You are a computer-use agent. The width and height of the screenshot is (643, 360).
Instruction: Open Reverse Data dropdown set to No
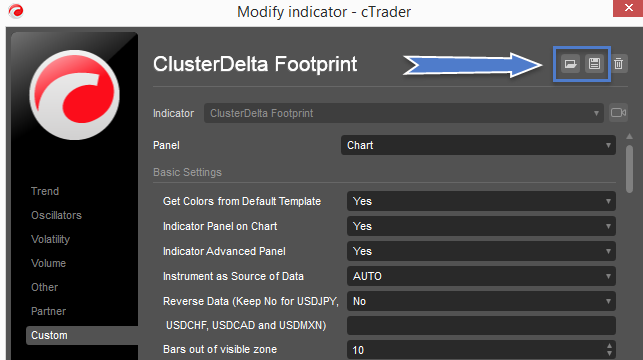(481, 301)
